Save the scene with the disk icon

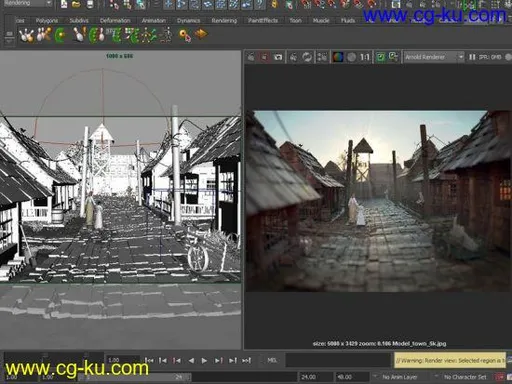click(x=90, y=4)
